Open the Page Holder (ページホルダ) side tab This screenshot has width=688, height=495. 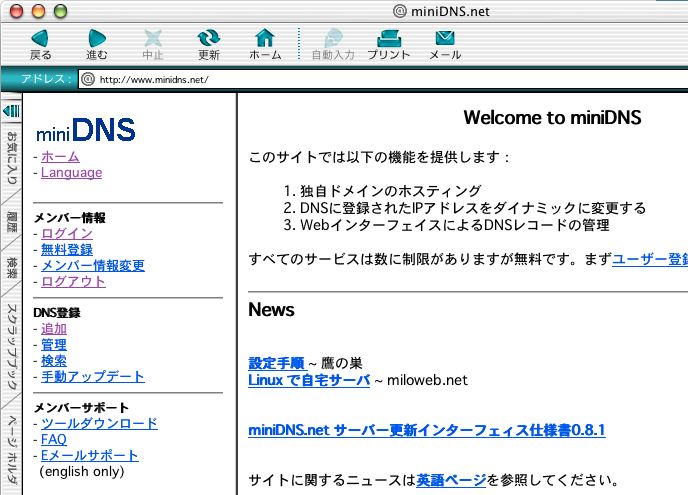[12, 449]
